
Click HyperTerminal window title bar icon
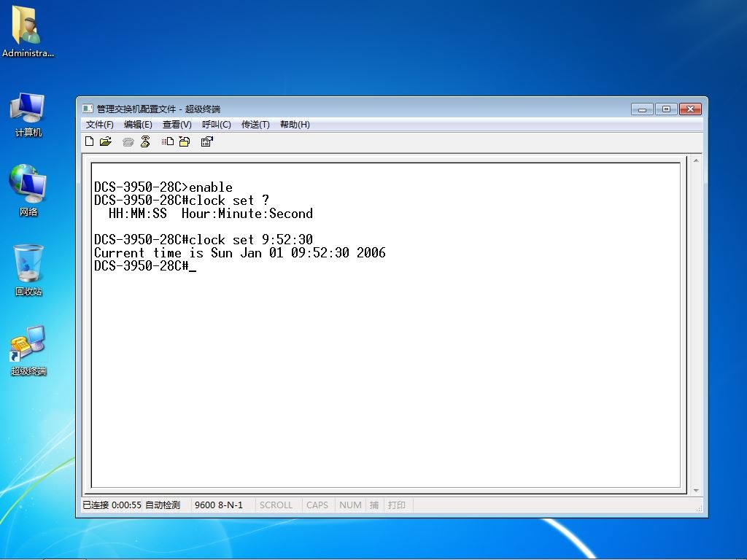[88, 109]
